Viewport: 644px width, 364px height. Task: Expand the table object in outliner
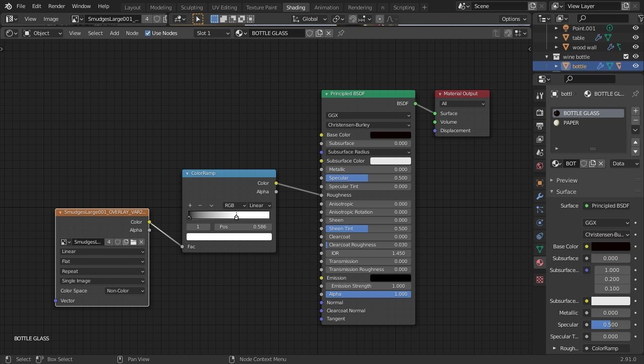(x=556, y=38)
